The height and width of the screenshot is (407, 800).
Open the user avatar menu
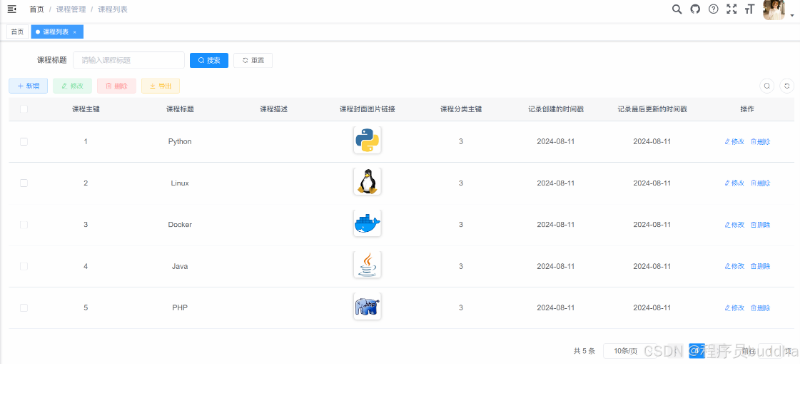(773, 10)
